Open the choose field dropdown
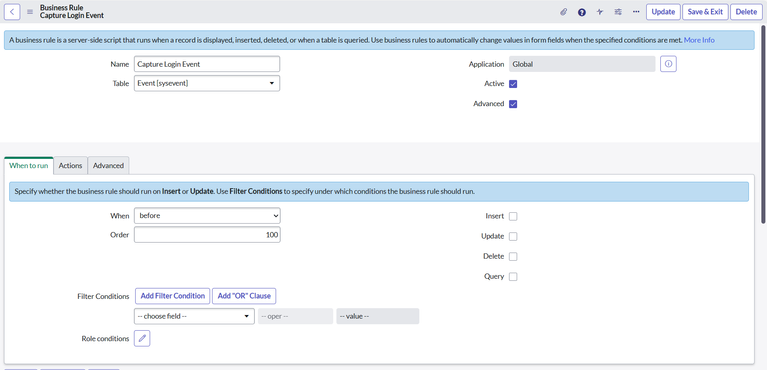Viewport: 767px width, 370px height. pos(194,316)
